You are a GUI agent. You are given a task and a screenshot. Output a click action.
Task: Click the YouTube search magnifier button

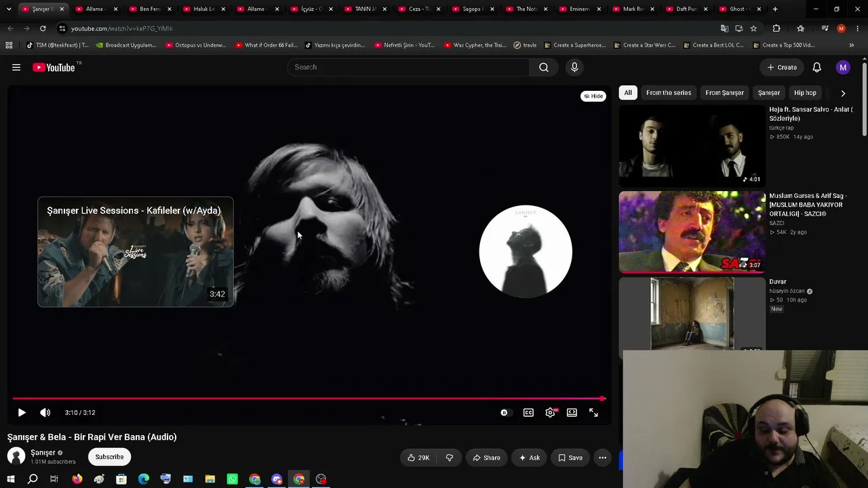(544, 67)
